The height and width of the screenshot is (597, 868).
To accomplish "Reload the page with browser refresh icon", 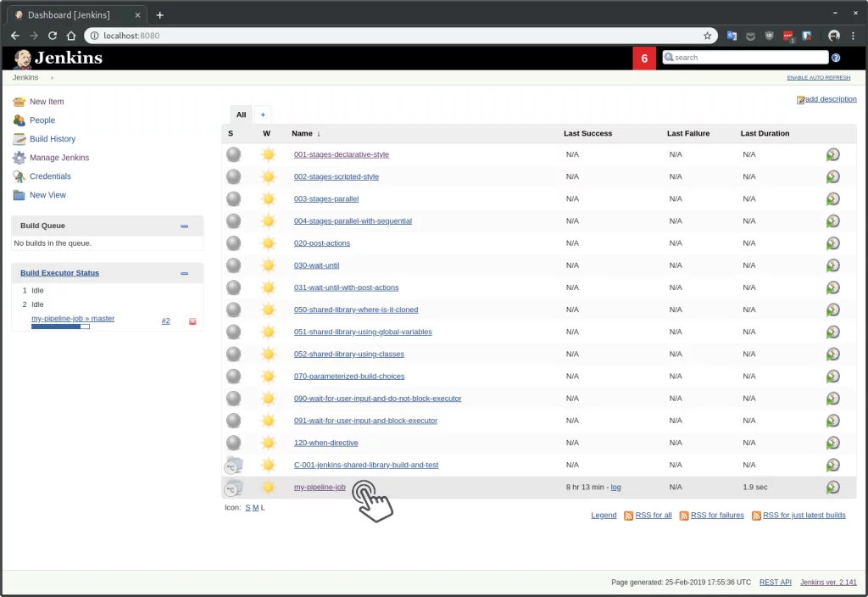I will tap(53, 36).
